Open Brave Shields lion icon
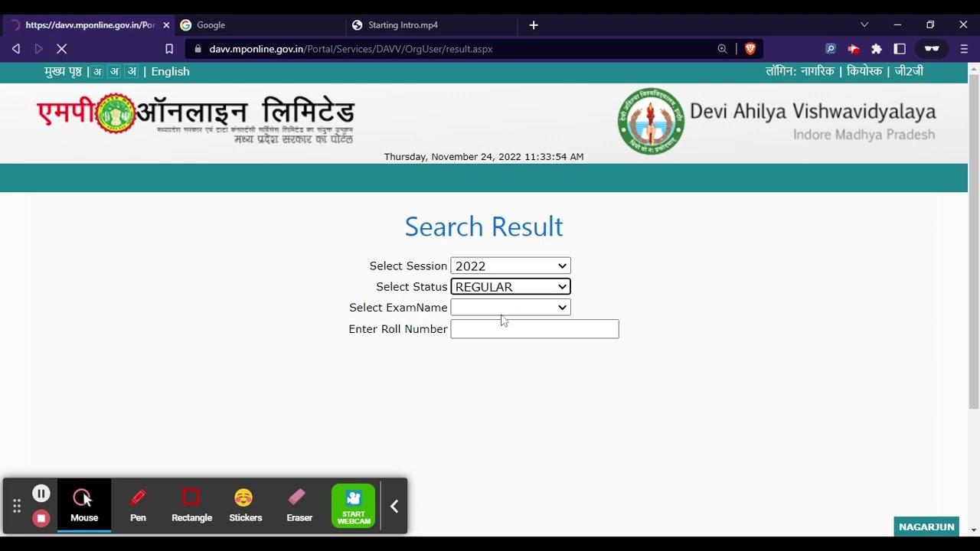 click(x=750, y=48)
